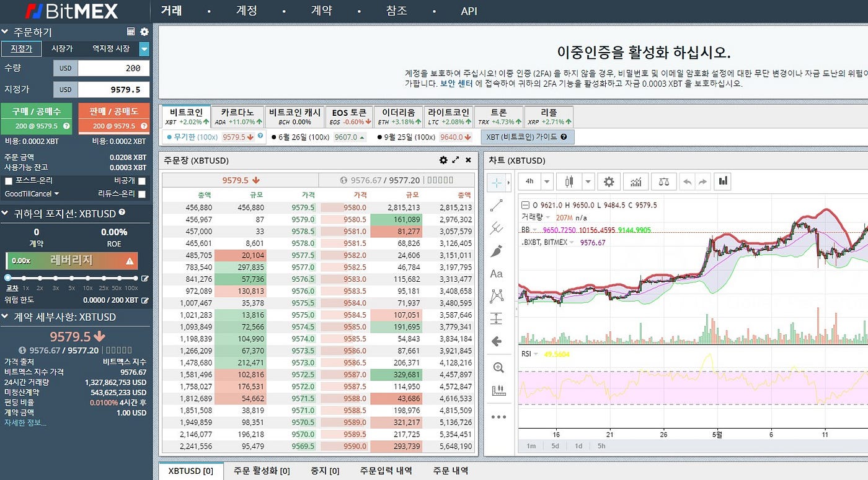Click the 구매 / 공매수 buy button
Screen dimensions: 868x480
(36, 118)
